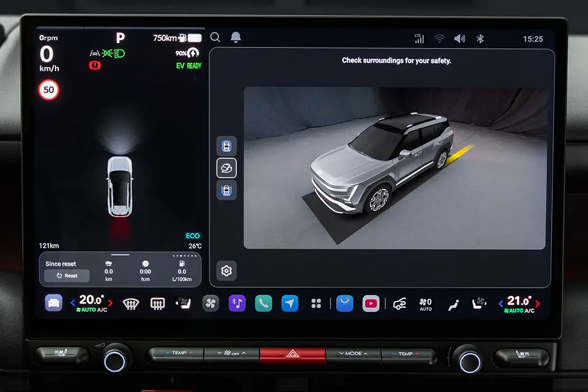
Task: Tap the trip widget drag handle
Action: coord(120,255)
